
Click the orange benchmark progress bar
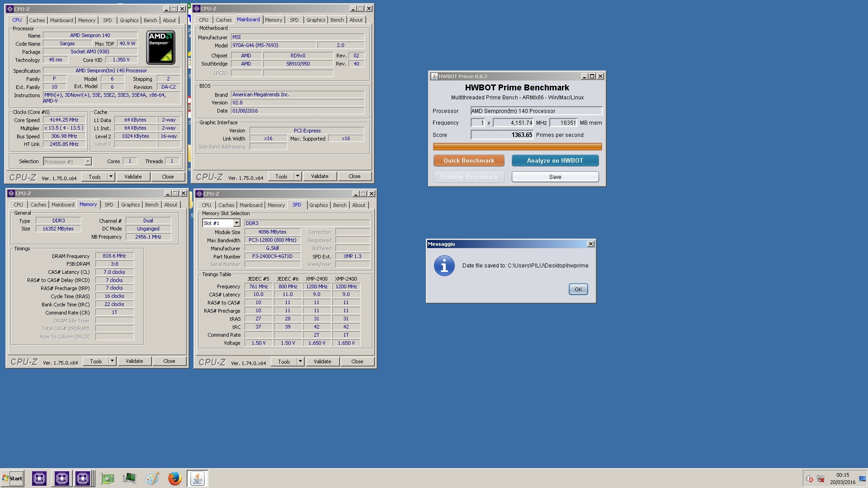tap(517, 146)
